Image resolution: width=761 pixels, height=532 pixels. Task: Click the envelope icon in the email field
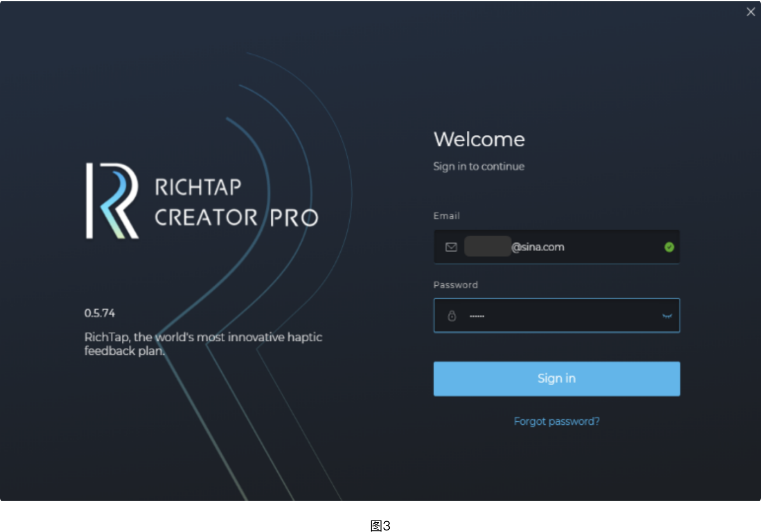pos(452,247)
